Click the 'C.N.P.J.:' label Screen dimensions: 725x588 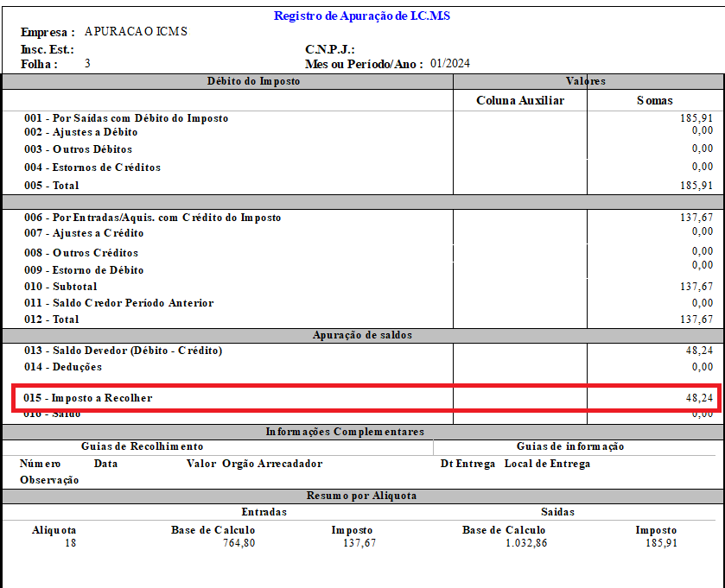coord(330,49)
